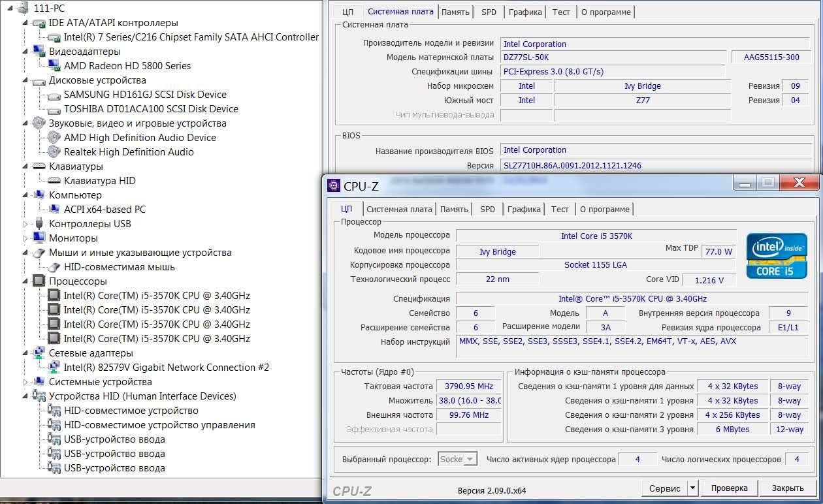
Task: Click the 111-PC computer icon at tree root
Action: coord(23,8)
